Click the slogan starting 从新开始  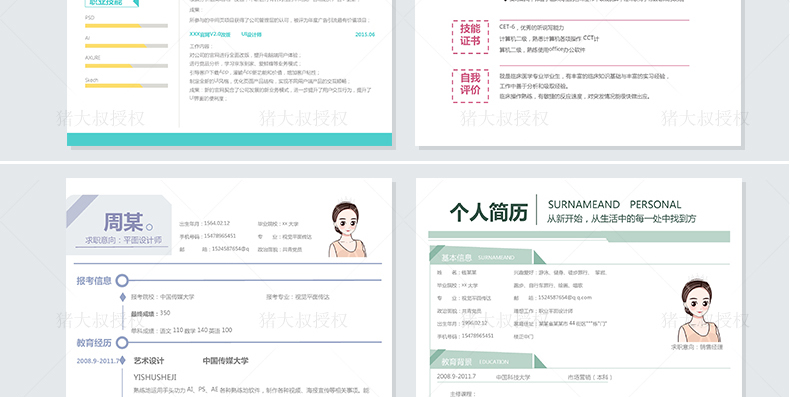coord(622,219)
